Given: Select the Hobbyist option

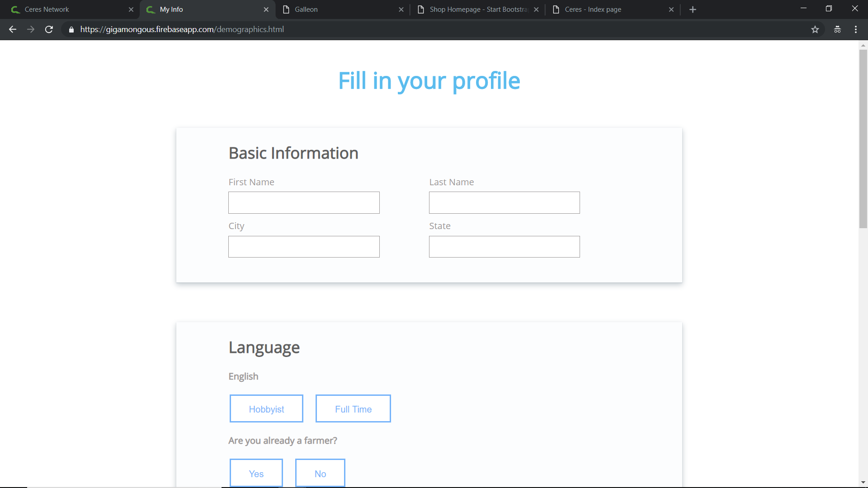Looking at the screenshot, I should [x=266, y=409].
